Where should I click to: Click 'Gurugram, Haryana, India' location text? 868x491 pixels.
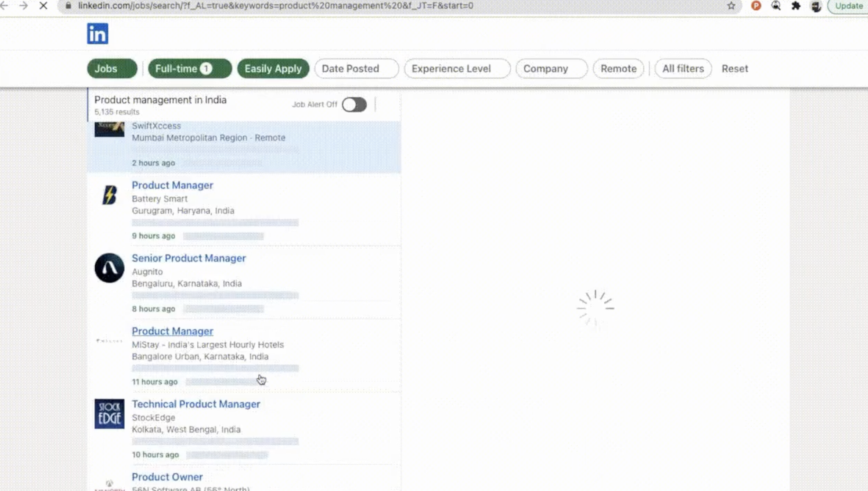pos(183,211)
